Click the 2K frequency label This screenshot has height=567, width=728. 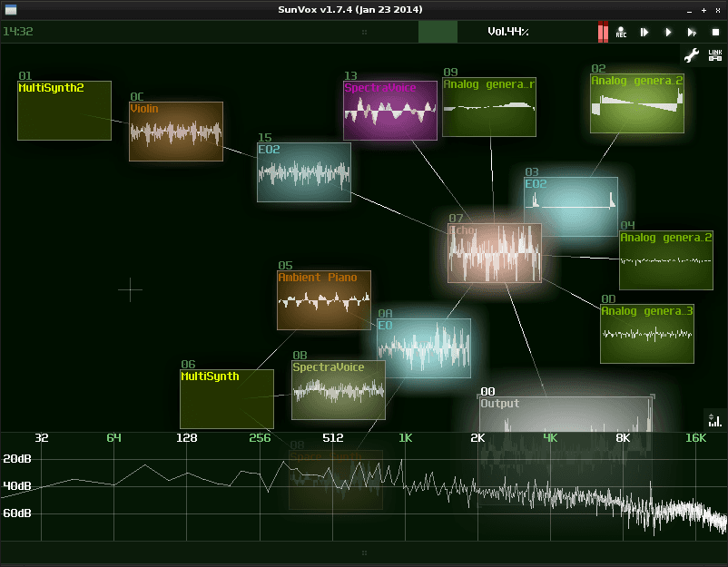[477, 437]
